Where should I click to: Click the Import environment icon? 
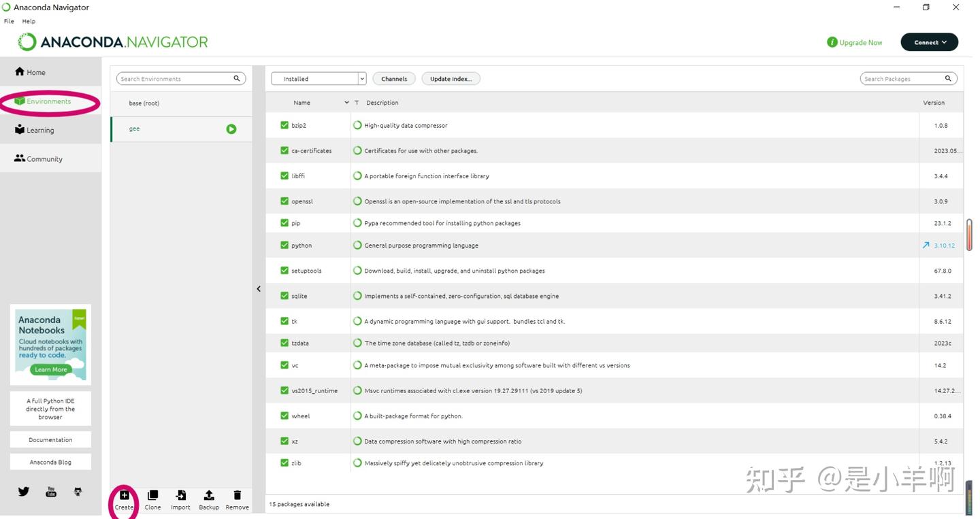(x=180, y=495)
